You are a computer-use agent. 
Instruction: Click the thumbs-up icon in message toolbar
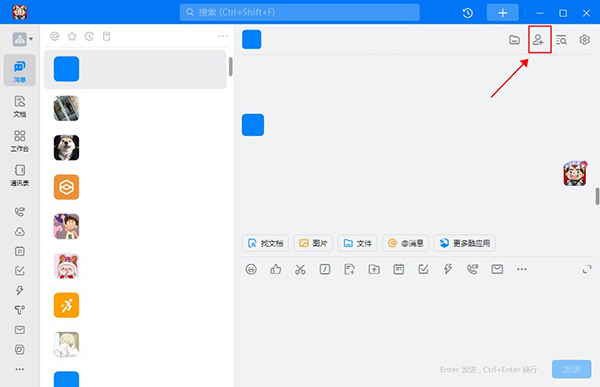276,269
